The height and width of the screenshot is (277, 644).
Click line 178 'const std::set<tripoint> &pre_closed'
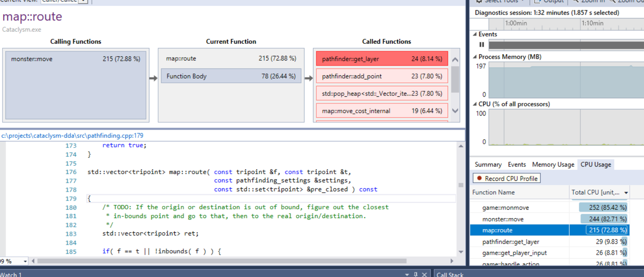[x=296, y=189]
